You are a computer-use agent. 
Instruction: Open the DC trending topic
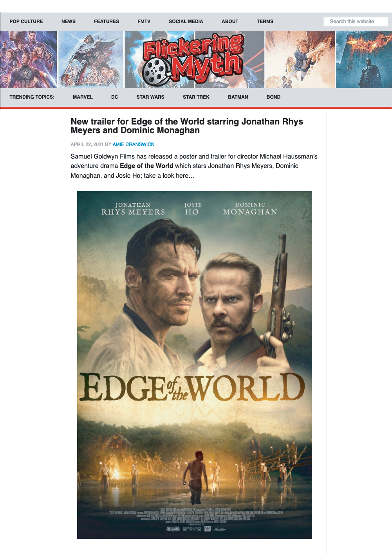click(x=114, y=97)
